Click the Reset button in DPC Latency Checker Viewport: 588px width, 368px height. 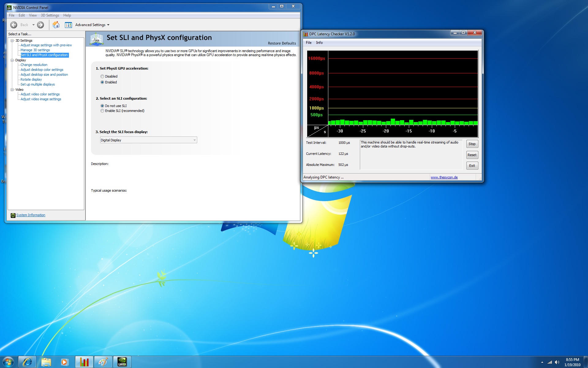[x=472, y=155]
